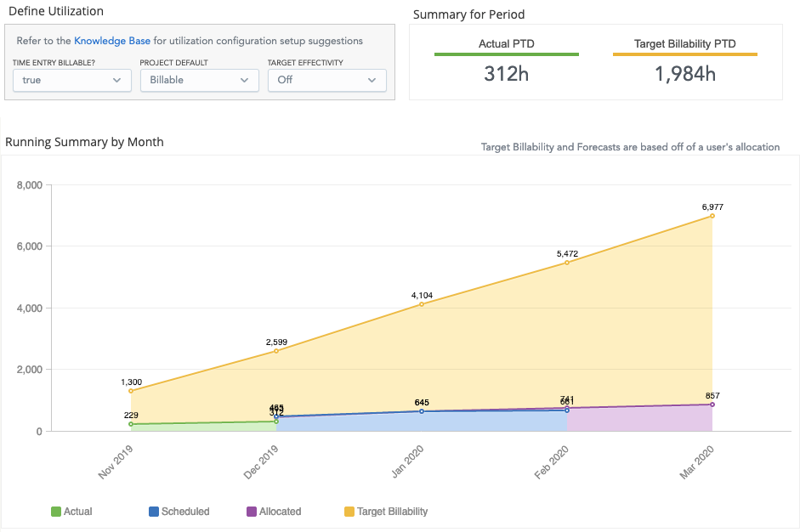Click the Feb 2020 axis label

[x=552, y=461]
